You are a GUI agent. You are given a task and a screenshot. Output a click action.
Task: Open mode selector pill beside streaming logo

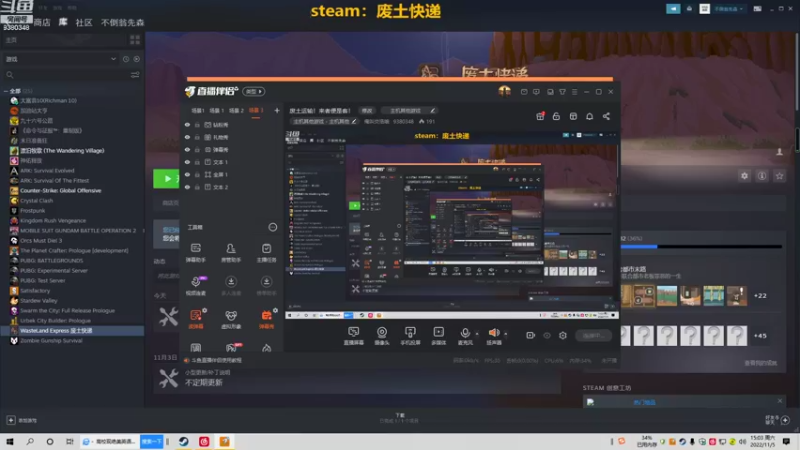pyautogui.click(x=254, y=91)
